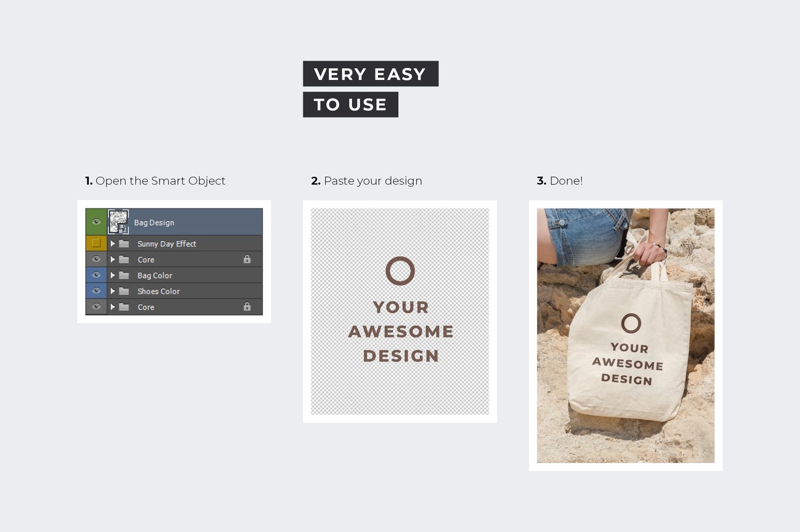Viewport: 800px width, 532px height.
Task: Click the upper Core folder icon
Action: point(124,259)
